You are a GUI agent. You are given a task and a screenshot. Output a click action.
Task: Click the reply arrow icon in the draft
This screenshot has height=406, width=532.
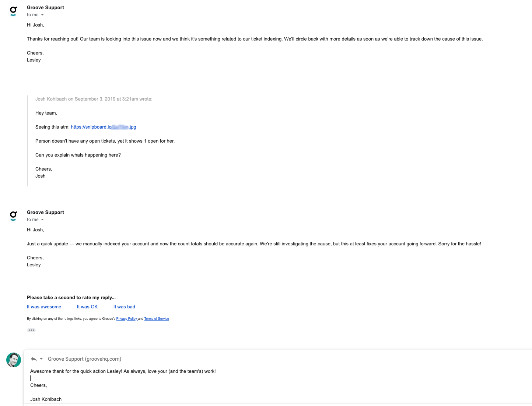34,359
